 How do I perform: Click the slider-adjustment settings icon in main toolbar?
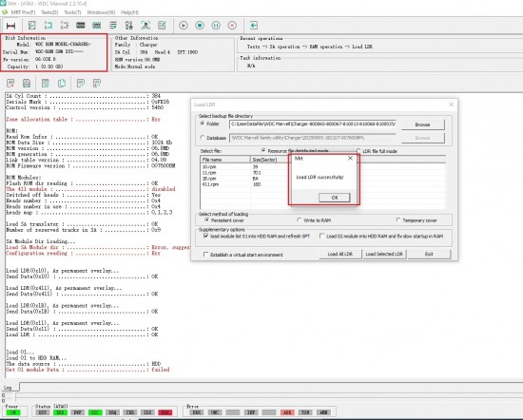click(x=128, y=26)
